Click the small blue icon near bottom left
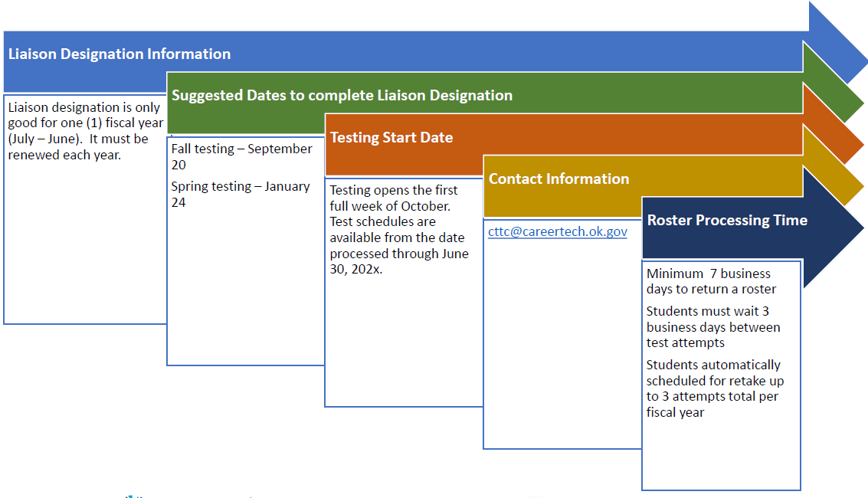 129,494
